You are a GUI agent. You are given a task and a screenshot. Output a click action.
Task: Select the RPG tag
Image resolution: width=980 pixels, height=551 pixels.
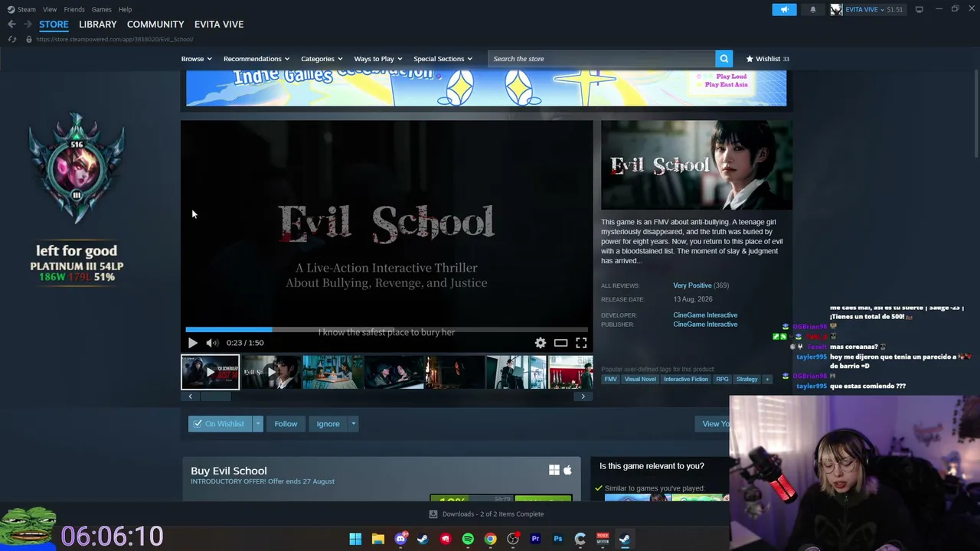coord(722,379)
